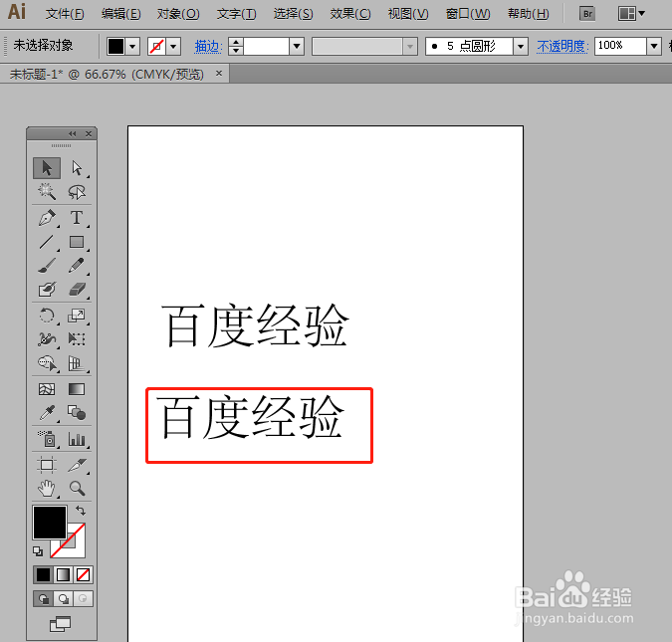Open the 窗口(W) menu
The width and height of the screenshot is (672, 642).
pyautogui.click(x=468, y=14)
